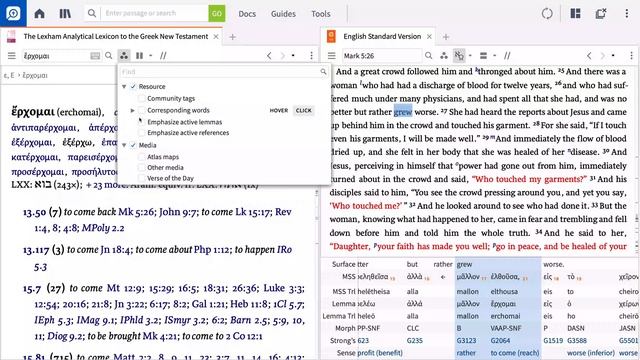Click the parallel resources icon in the lexicon toolbar
The width and height of the screenshot is (640, 360).
[139, 55]
